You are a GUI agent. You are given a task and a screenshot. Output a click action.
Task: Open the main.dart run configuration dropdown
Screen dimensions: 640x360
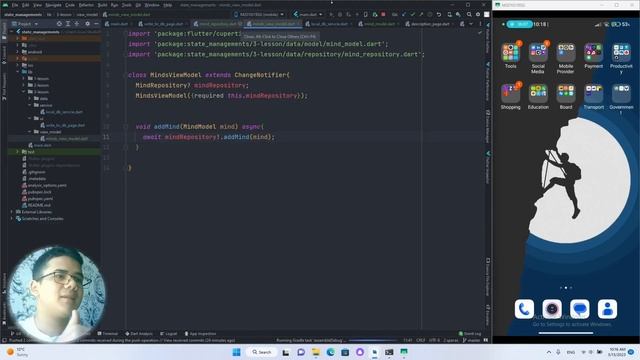pyautogui.click(x=308, y=14)
